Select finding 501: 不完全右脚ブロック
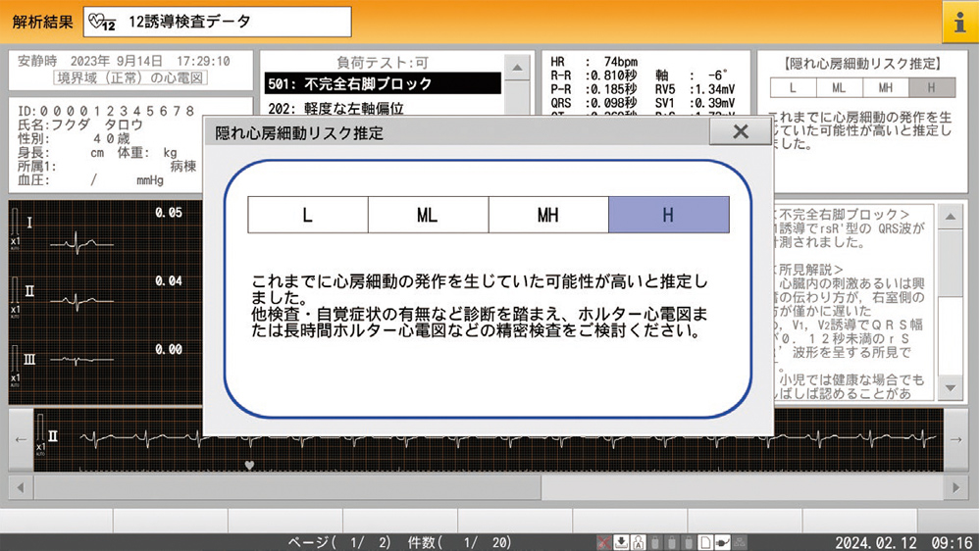The image size is (980, 551). point(383,83)
